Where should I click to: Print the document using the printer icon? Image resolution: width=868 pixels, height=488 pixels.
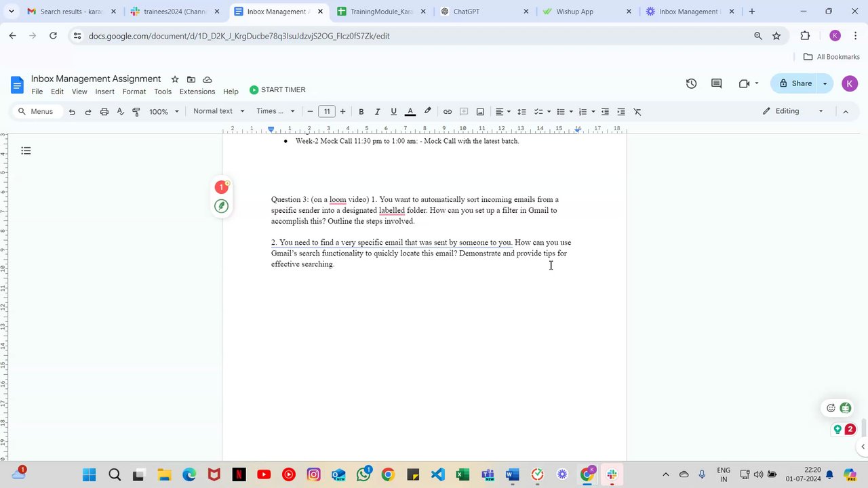(x=104, y=112)
